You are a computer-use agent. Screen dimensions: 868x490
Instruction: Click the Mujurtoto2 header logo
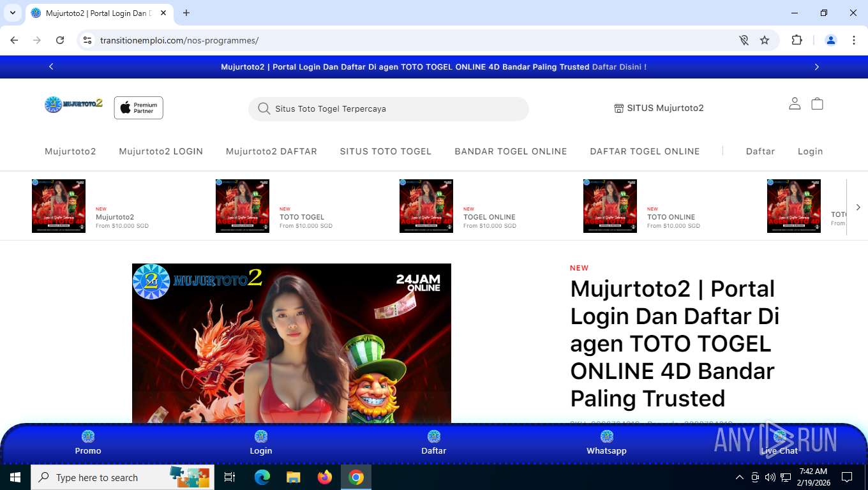coord(73,104)
